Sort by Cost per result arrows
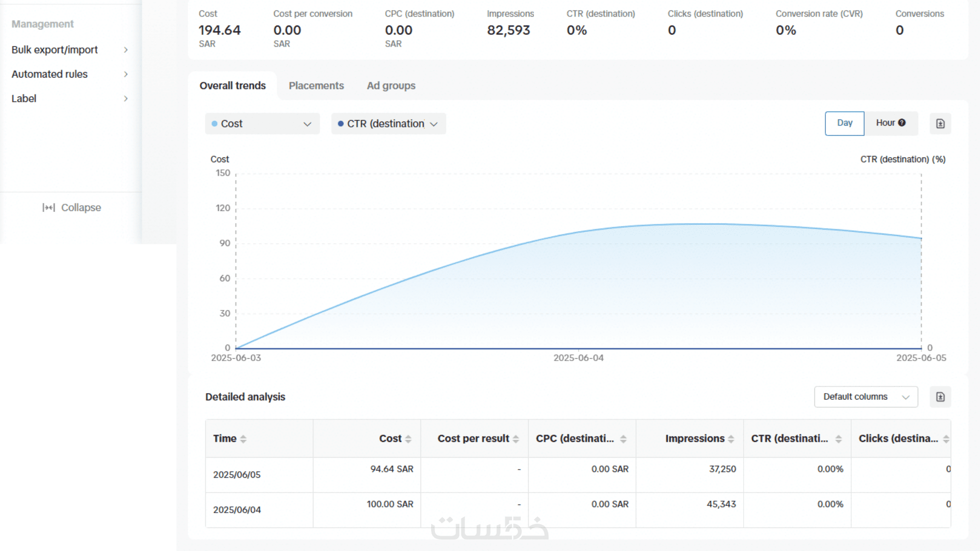 [x=516, y=439]
